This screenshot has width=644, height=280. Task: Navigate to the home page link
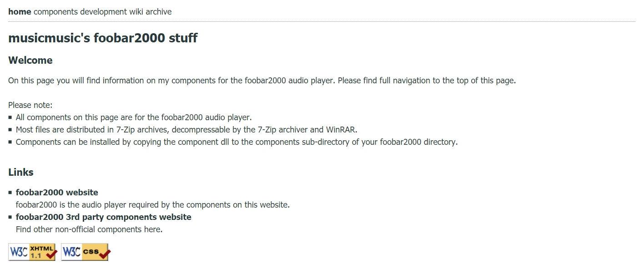(19, 11)
